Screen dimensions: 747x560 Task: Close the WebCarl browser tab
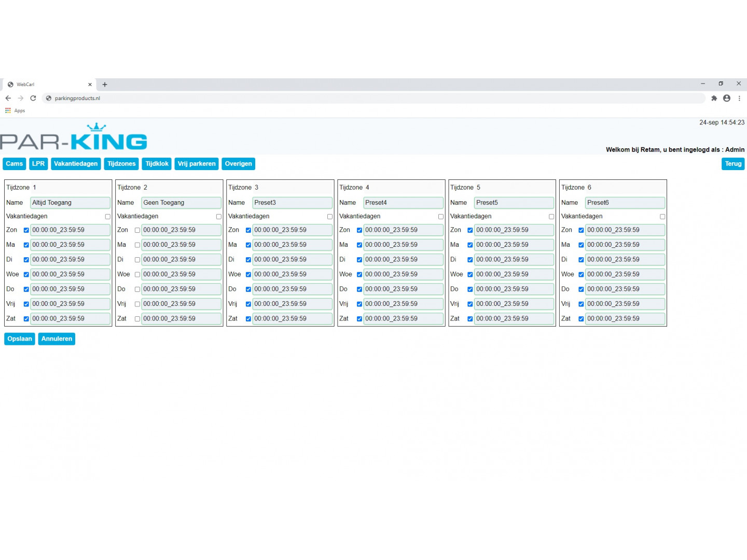90,85
